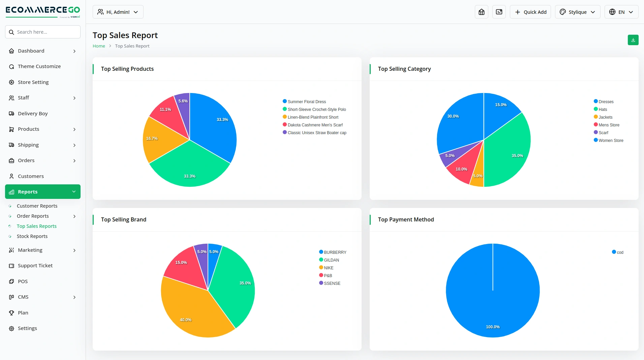
Task: Open the Stylique theme dropdown
Action: 577,12
